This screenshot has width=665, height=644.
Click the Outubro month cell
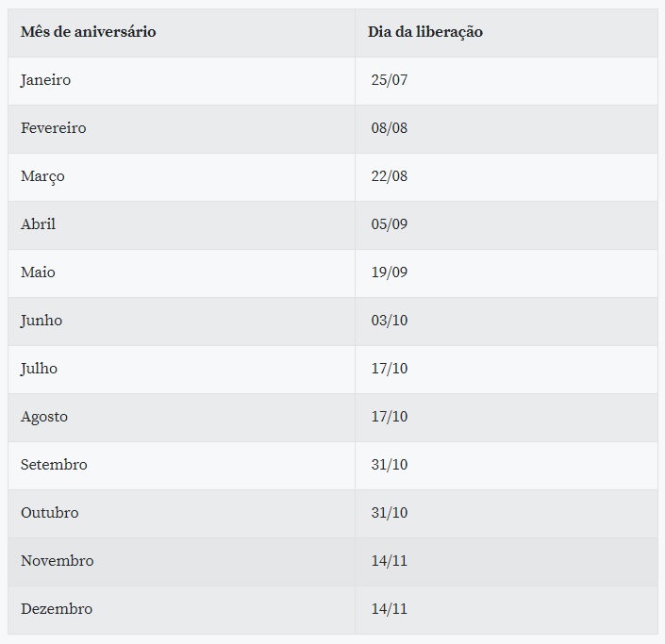click(x=50, y=513)
